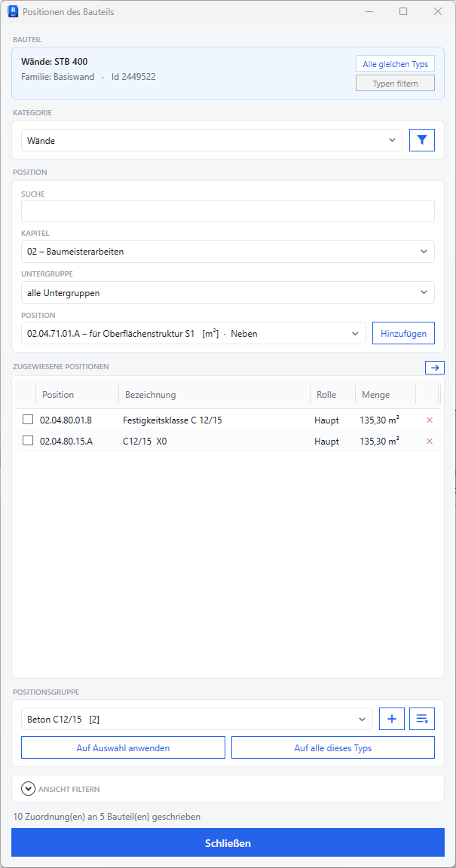Click the Hinzufügen button
This screenshot has height=868, width=456.
tap(403, 333)
